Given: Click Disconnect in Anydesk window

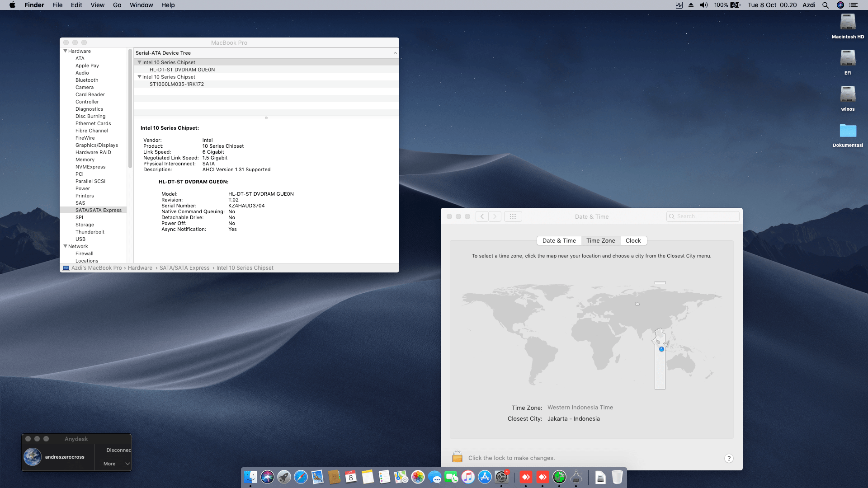Looking at the screenshot, I should [118, 450].
